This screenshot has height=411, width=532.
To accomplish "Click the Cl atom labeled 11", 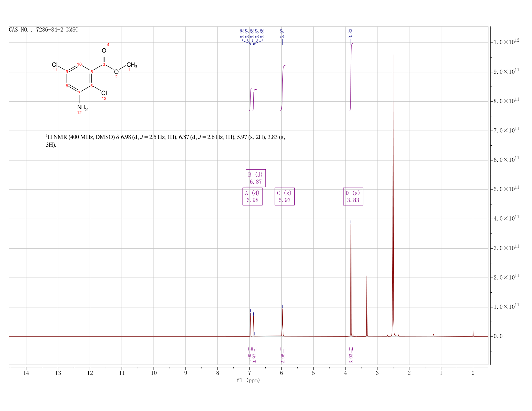I will [x=54, y=65].
